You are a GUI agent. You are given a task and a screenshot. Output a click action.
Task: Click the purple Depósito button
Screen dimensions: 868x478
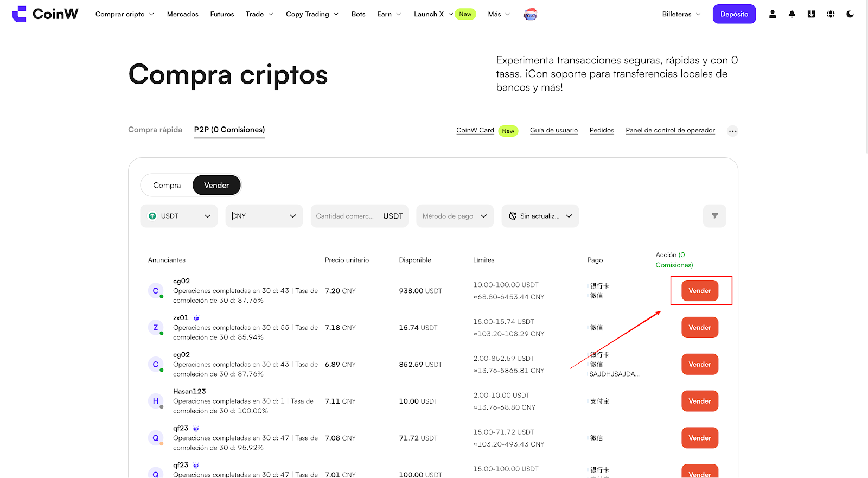(734, 14)
